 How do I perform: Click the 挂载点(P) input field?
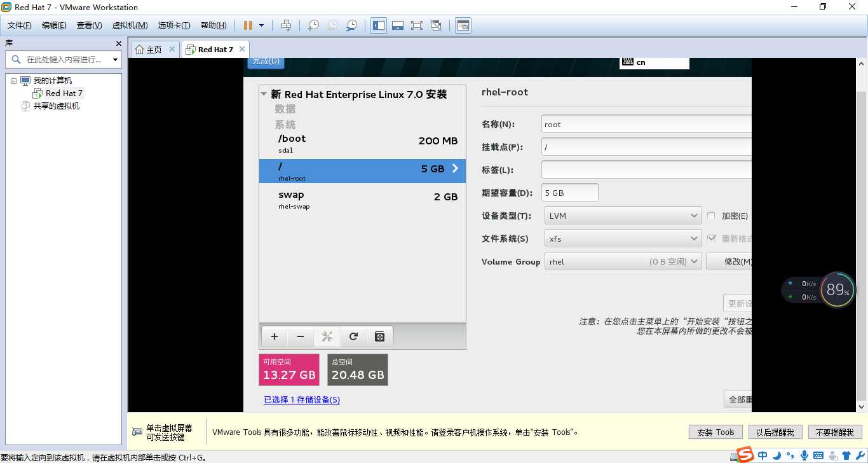[x=647, y=147]
